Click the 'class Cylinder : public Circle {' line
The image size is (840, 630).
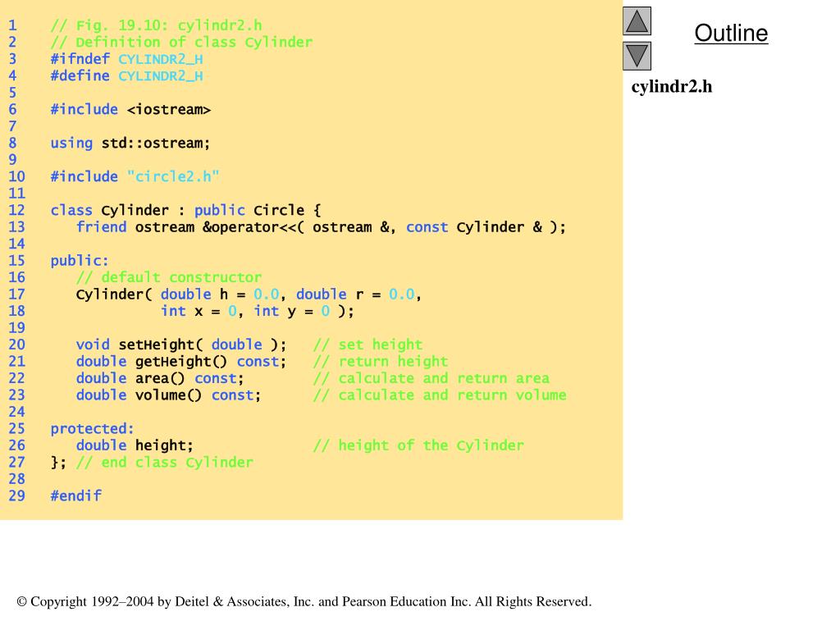(x=185, y=210)
